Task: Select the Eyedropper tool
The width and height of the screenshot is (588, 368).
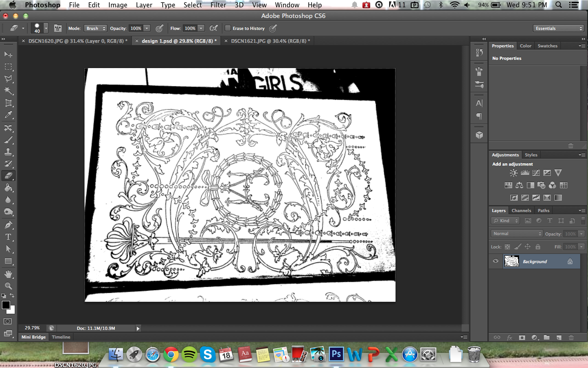Action: coord(8,115)
